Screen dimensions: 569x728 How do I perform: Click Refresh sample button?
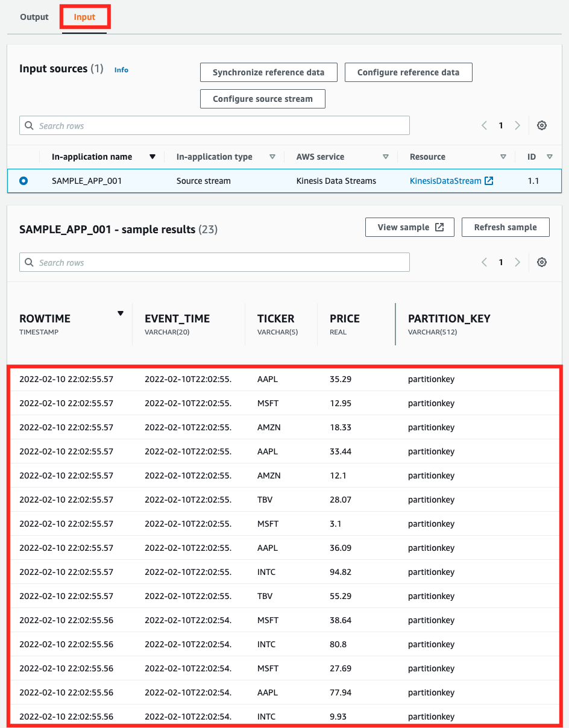point(505,227)
